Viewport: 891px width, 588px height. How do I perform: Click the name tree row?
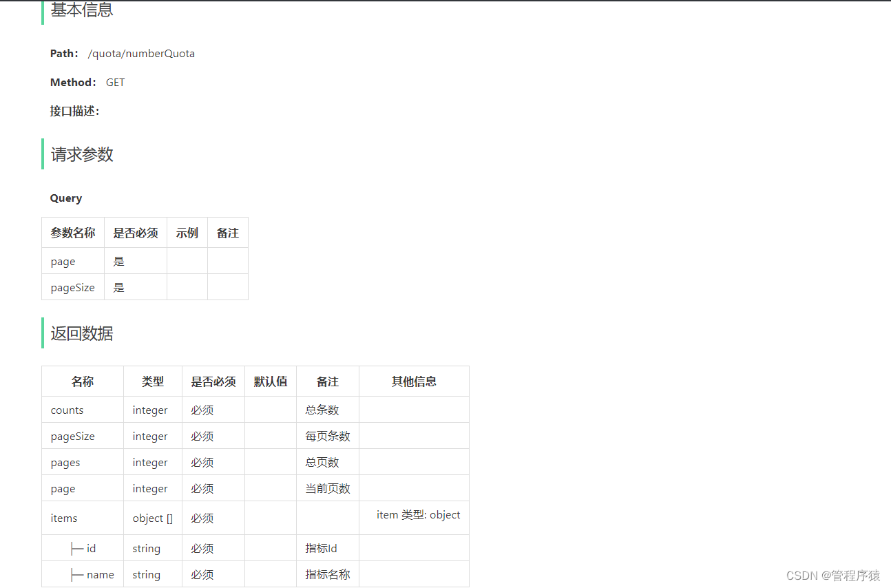(92, 575)
